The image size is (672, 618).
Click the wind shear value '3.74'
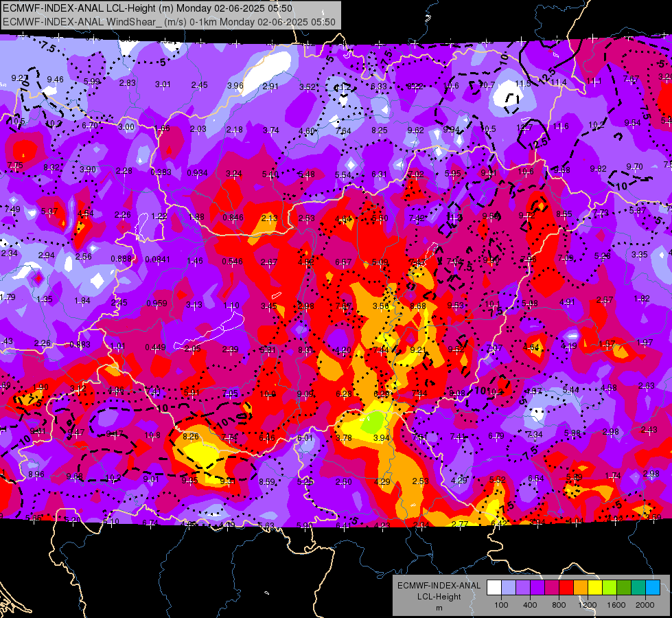point(271,130)
